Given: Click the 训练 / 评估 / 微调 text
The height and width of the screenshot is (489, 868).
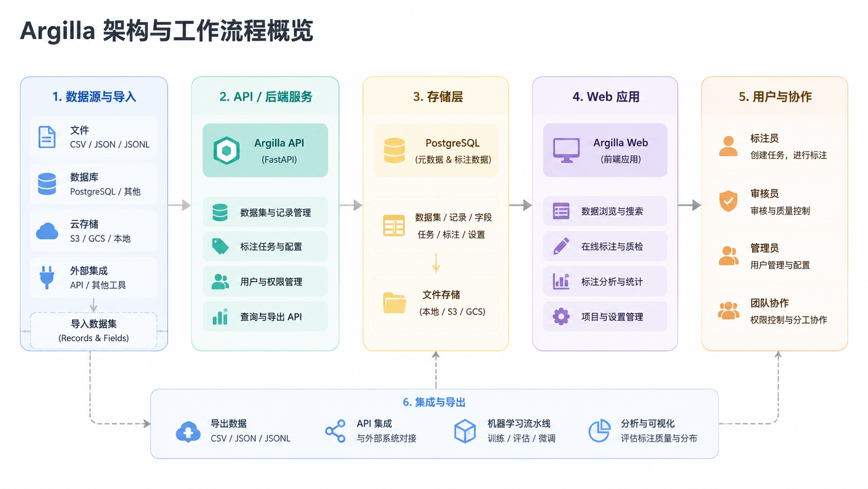Looking at the screenshot, I should click(521, 439).
